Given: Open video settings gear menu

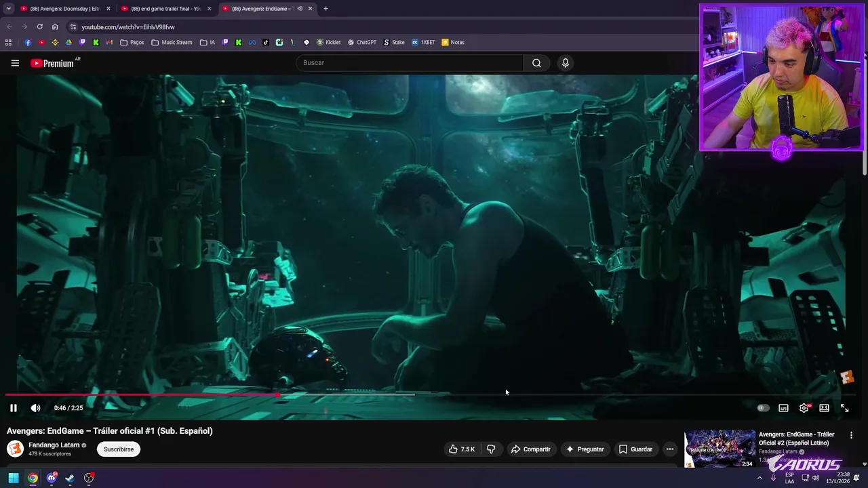Looking at the screenshot, I should click(804, 408).
